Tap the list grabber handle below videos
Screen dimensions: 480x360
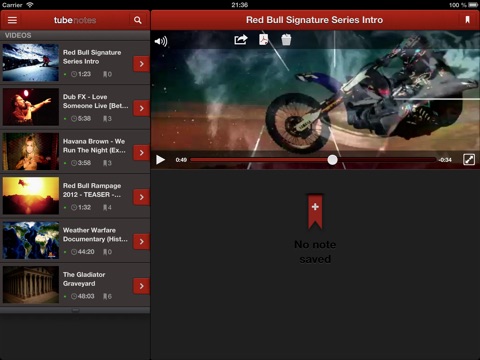[75, 310]
